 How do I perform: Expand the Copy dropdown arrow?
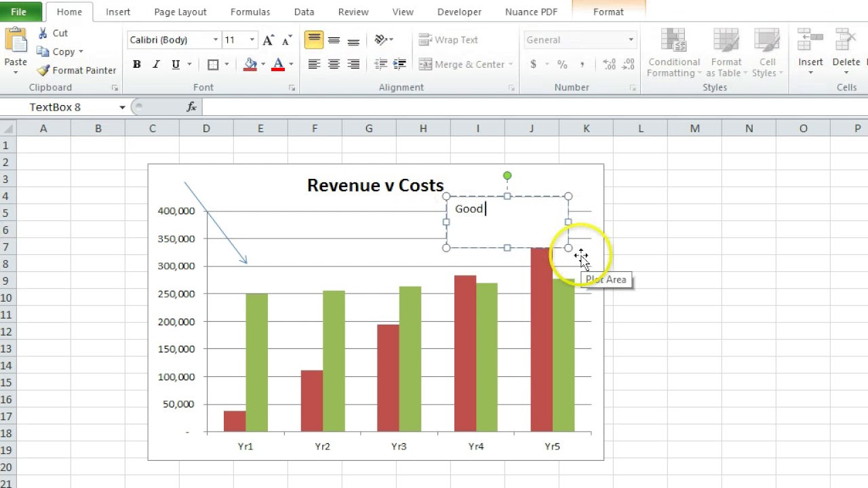pos(81,52)
